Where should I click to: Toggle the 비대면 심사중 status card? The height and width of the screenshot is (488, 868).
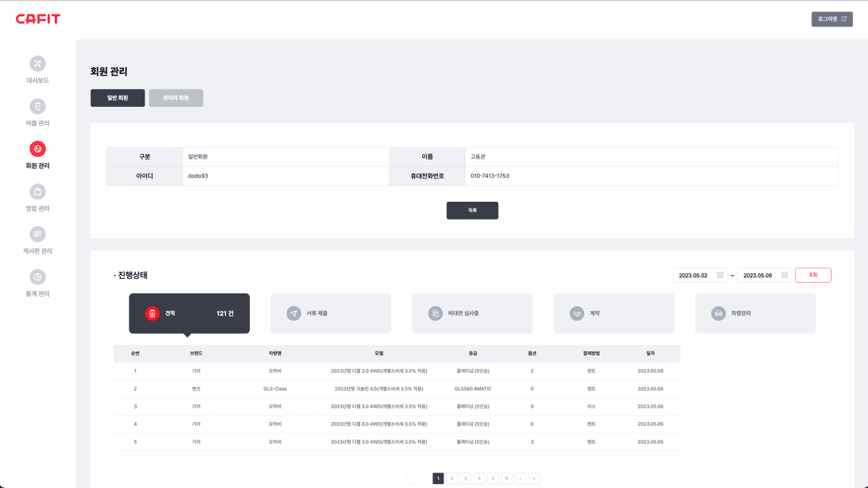tap(435, 314)
